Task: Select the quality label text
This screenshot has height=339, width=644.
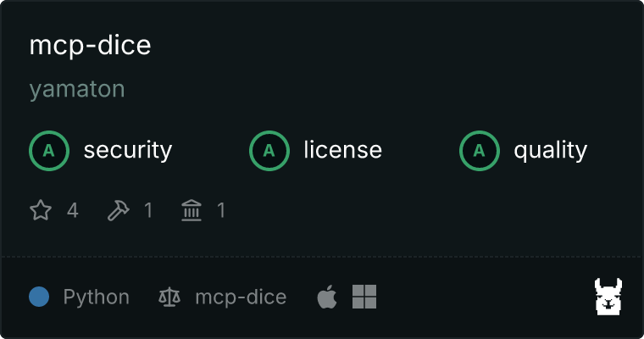Action: tap(550, 151)
